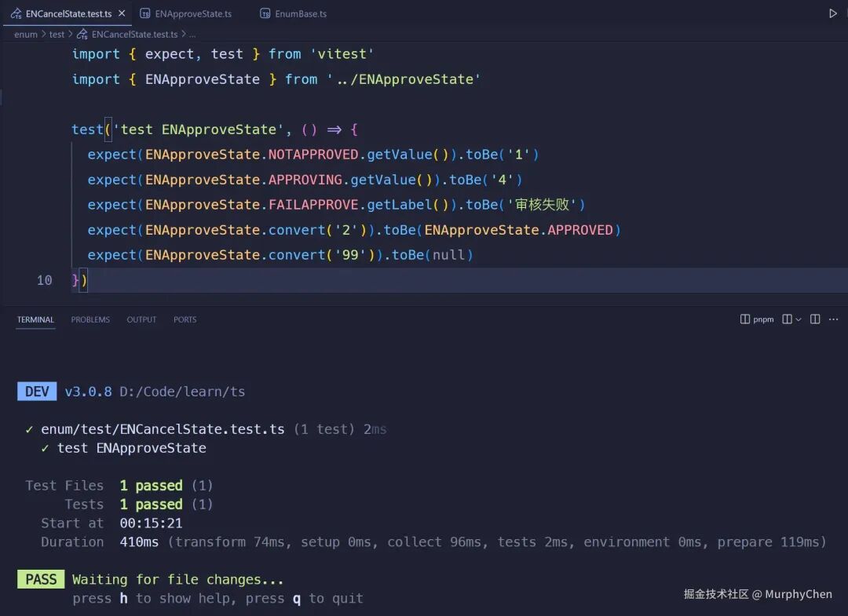Click '1 passed' in the Test Files row

151,485
